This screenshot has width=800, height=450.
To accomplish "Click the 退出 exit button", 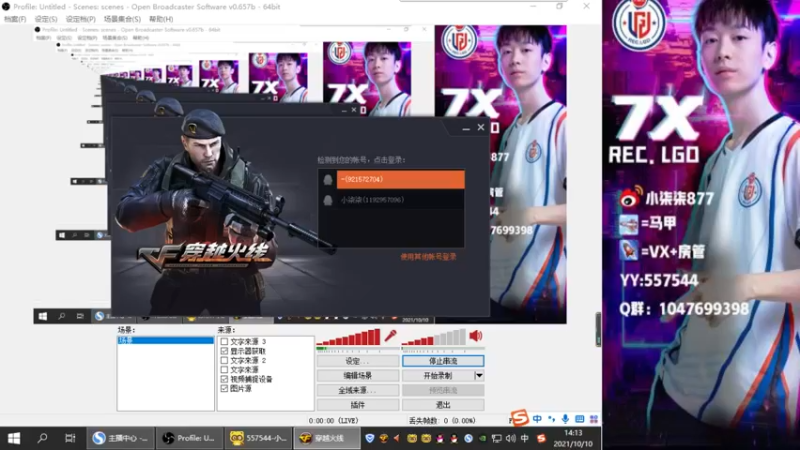I will pos(443,405).
